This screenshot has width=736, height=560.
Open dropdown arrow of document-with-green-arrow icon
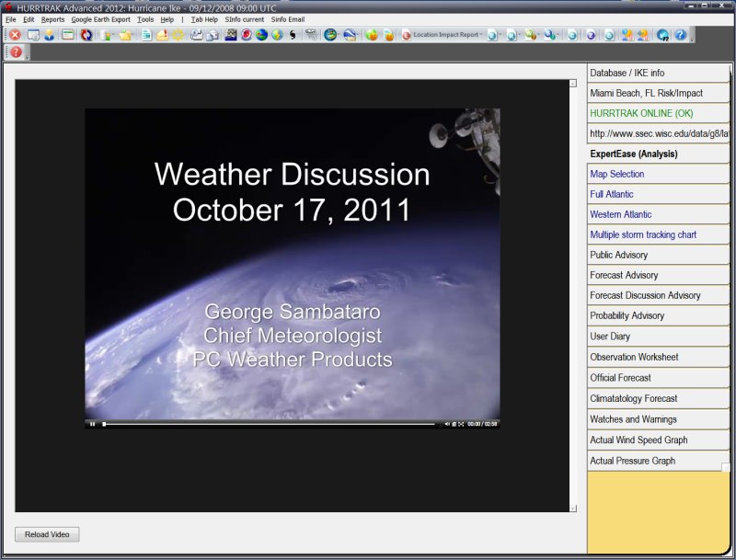tap(113, 35)
